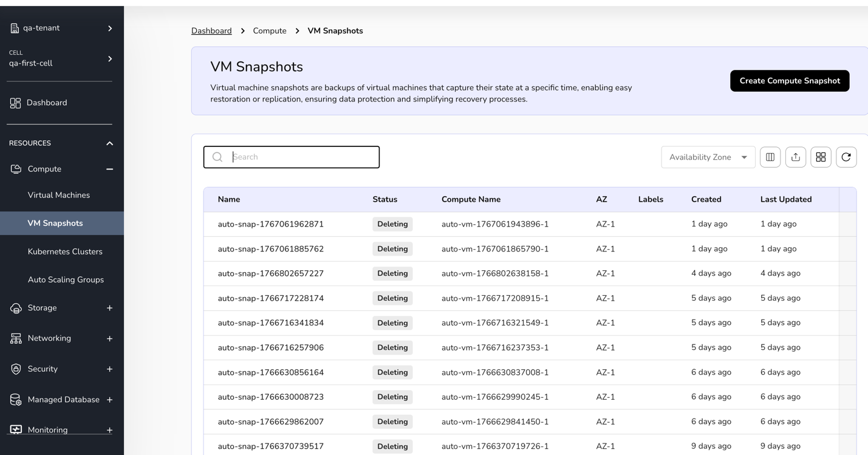Click the Dashboard icon in sidebar
Image resolution: width=868 pixels, height=455 pixels.
[16, 103]
